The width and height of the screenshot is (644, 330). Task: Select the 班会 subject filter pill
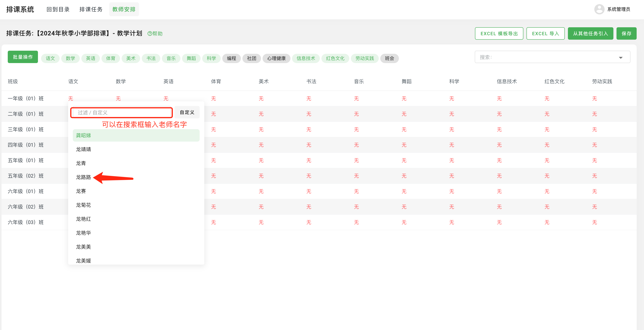(389, 58)
